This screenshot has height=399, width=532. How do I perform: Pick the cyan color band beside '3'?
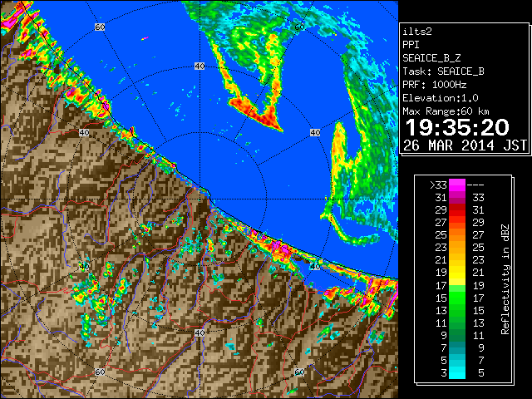point(457,373)
